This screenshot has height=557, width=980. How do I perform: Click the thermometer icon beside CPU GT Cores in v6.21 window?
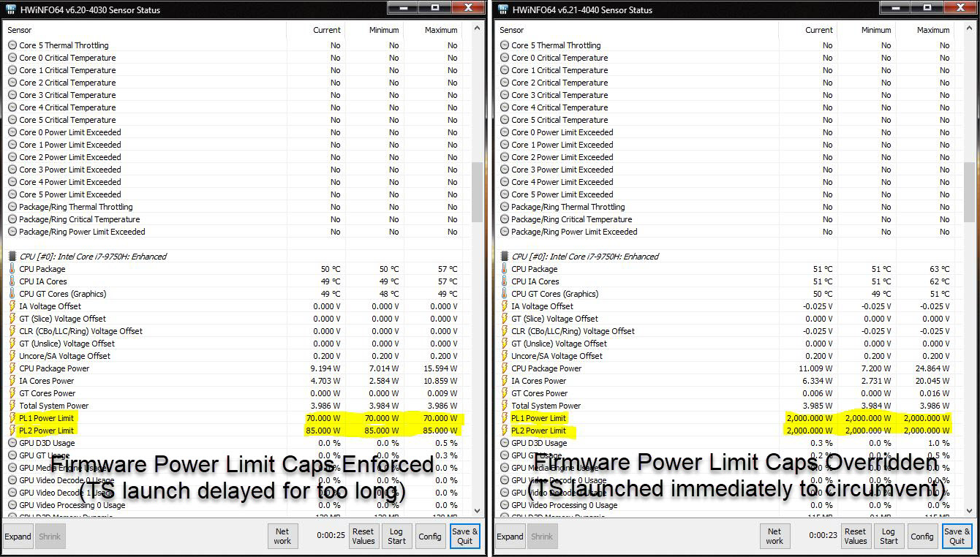504,294
